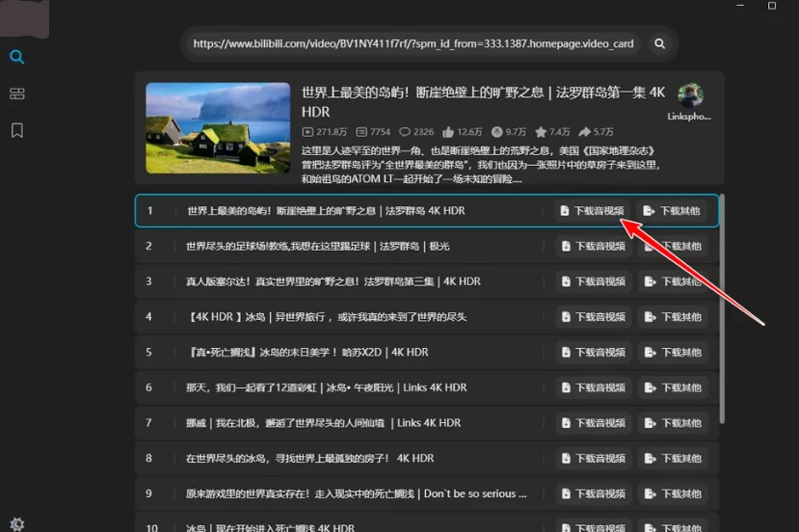Select row 7 挪威 video entry
The height and width of the screenshot is (532, 799).
tap(337, 423)
